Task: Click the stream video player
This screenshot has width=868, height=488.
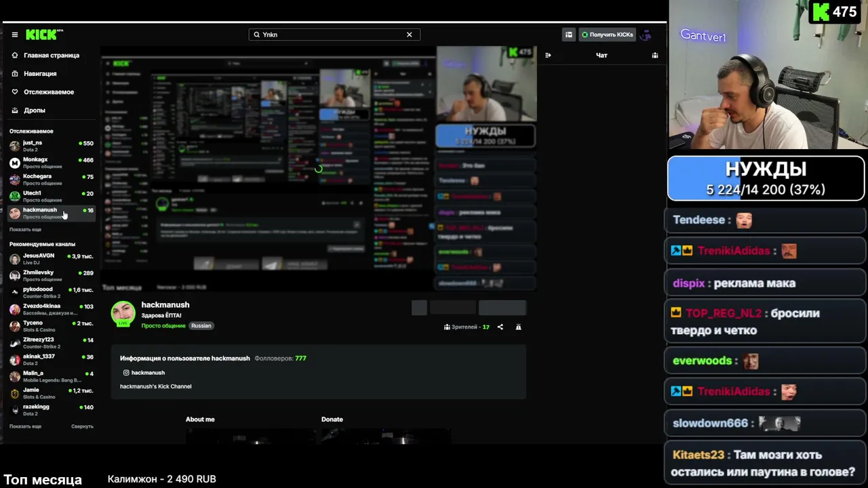Action: coord(319,169)
